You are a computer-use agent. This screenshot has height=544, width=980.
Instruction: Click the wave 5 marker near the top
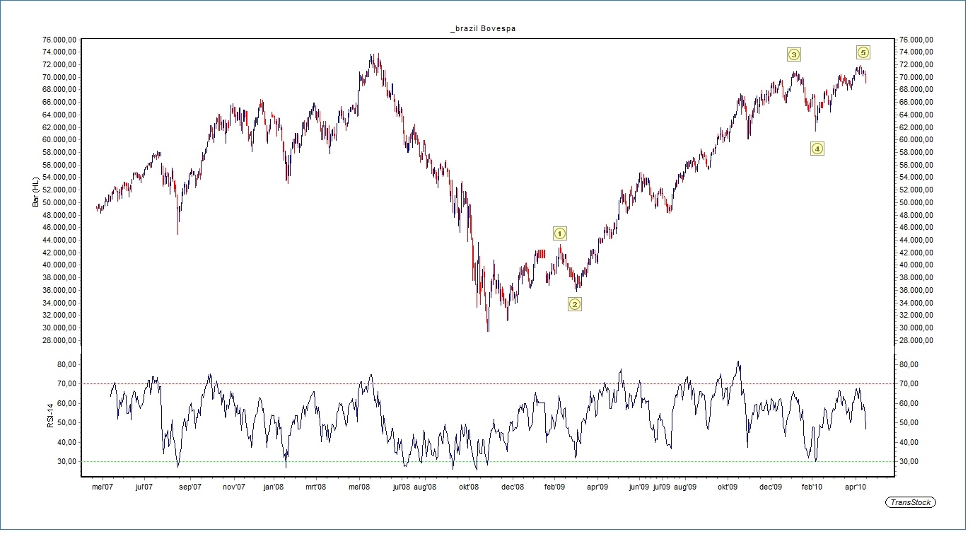(863, 52)
